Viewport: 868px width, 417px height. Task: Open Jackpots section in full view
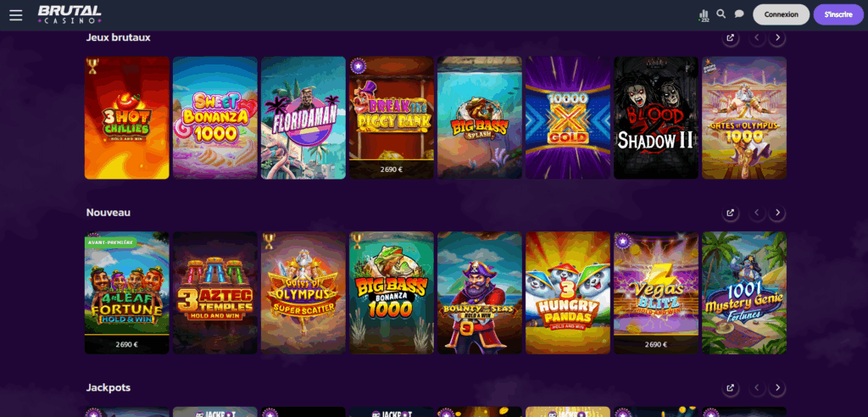(731, 387)
